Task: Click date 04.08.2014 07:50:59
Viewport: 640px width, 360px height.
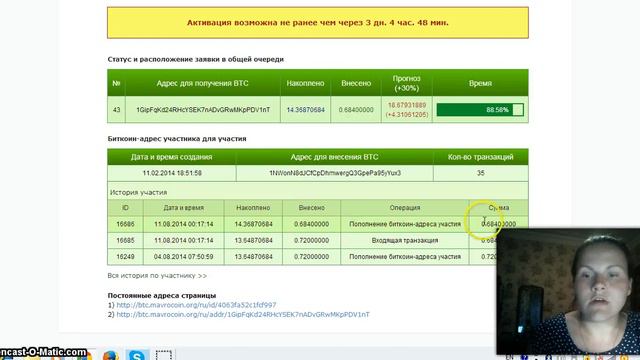Action: [184, 257]
